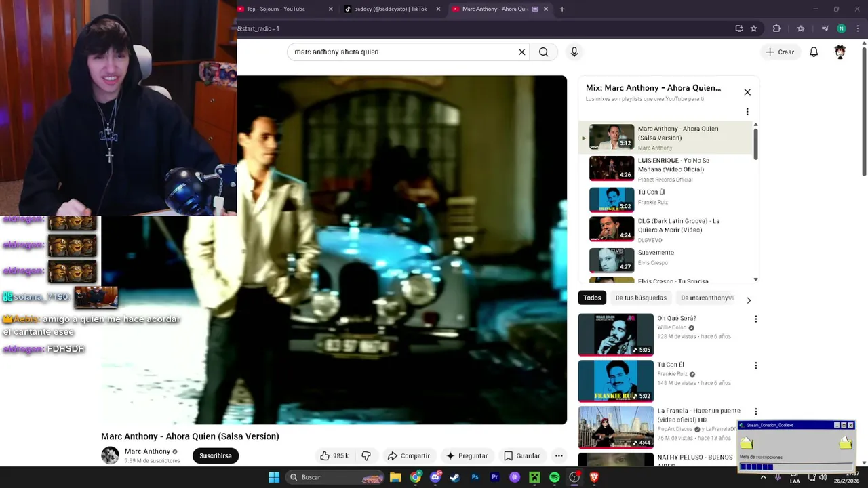Viewport: 868px width, 488px height.
Task: Close the Joji - Sojourn tab
Action: (330, 9)
